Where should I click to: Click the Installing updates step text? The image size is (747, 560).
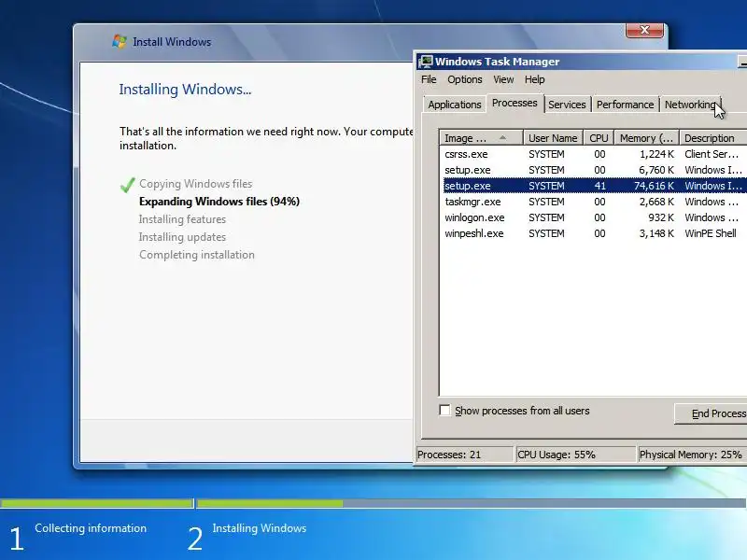(182, 237)
